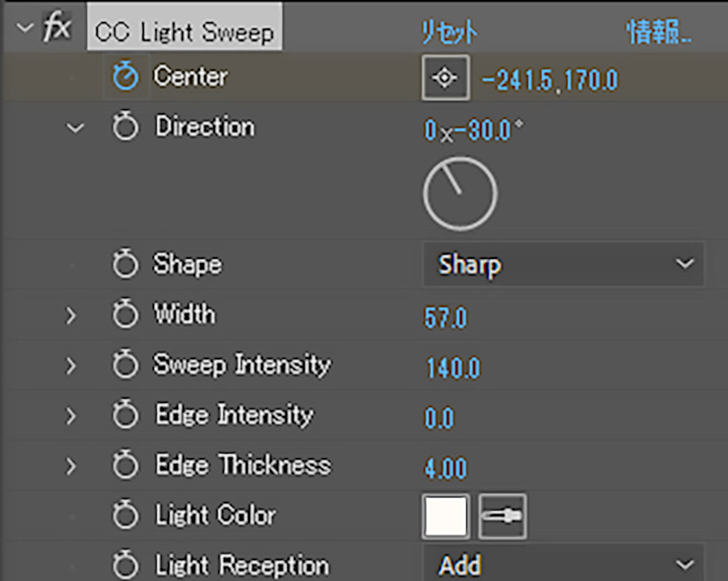Collapse the Direction property
Viewport: 728px width, 581px height.
tap(75, 128)
